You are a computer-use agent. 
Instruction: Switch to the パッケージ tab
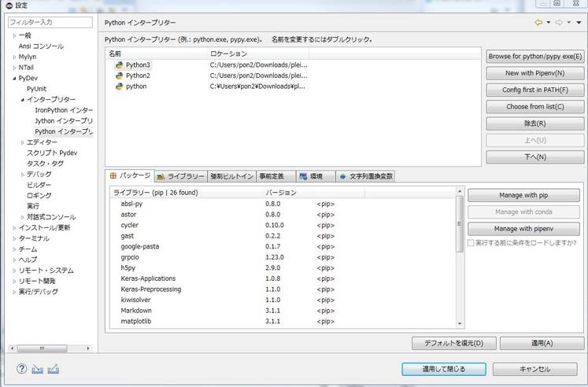pyautogui.click(x=130, y=175)
